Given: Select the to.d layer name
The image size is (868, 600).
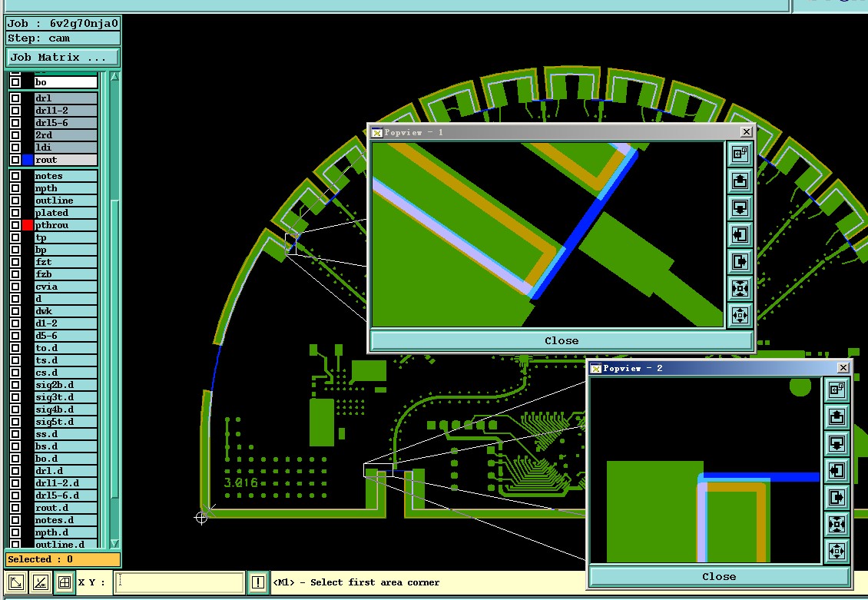Looking at the screenshot, I should 65,347.
